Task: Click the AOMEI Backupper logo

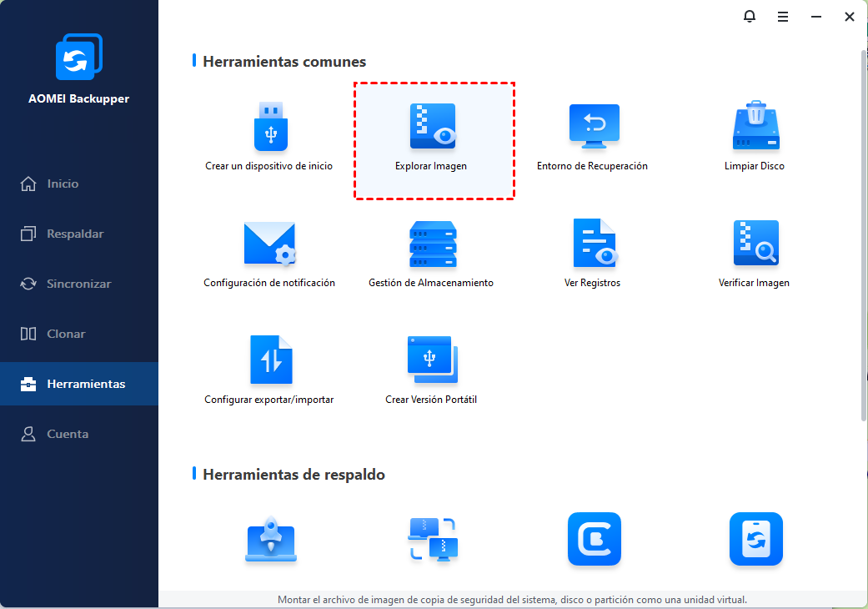Action: coord(79,58)
